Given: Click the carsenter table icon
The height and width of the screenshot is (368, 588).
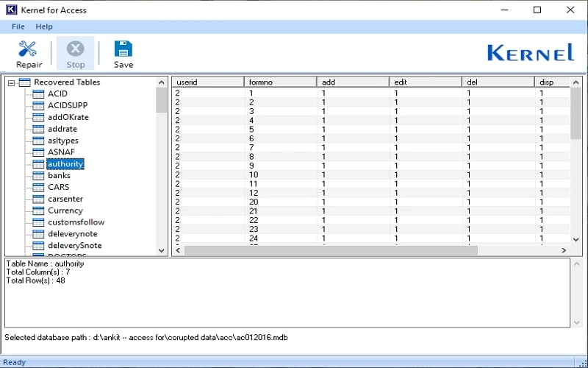Looking at the screenshot, I should (38, 199).
